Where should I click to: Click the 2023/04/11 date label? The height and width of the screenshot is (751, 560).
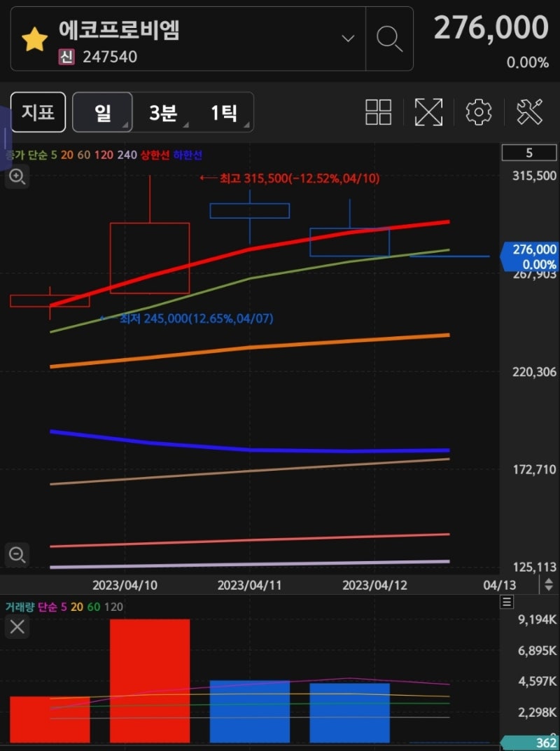(249, 585)
